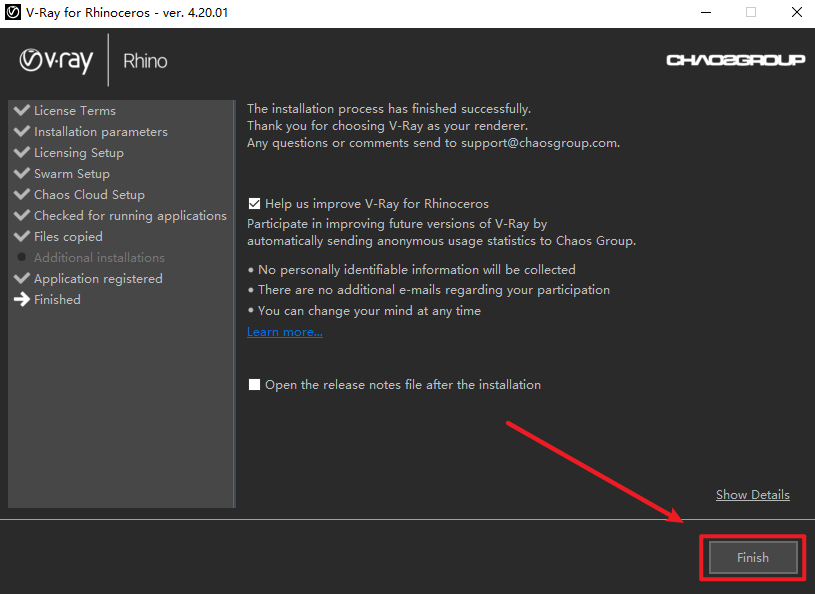Image resolution: width=815 pixels, height=594 pixels.
Task: Click the checkmark beside Files copied
Action: coord(22,236)
